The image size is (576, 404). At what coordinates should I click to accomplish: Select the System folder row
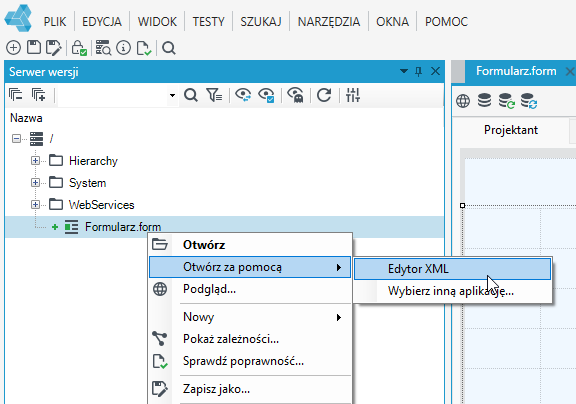point(87,183)
